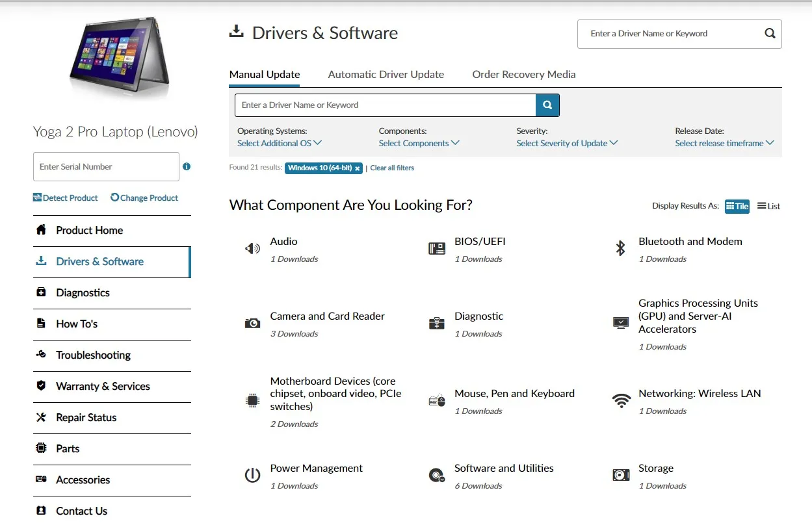Click the Audio speaker icon
Viewport: 812px width, 527px height.
(252, 248)
